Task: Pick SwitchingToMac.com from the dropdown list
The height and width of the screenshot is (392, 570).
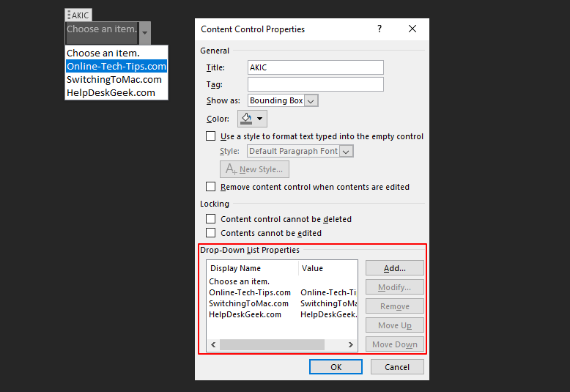Action: point(116,79)
